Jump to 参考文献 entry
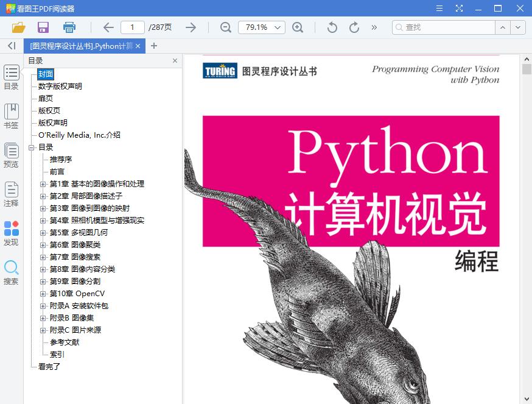 pos(65,342)
